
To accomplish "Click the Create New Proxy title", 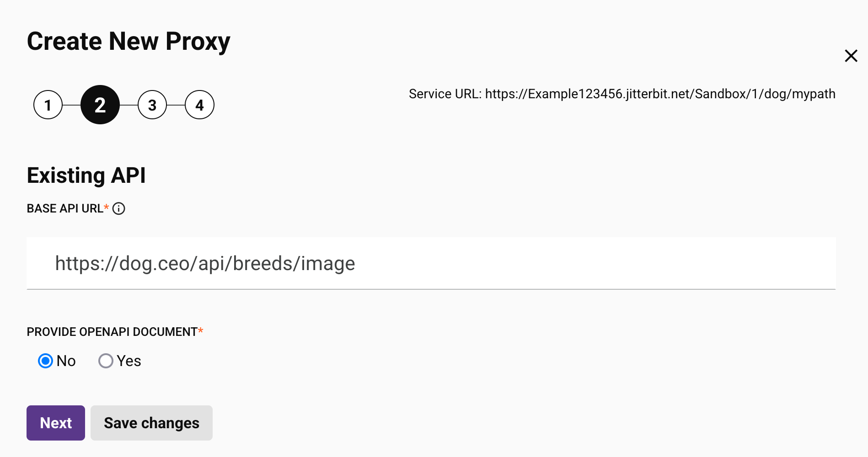I will click(129, 41).
